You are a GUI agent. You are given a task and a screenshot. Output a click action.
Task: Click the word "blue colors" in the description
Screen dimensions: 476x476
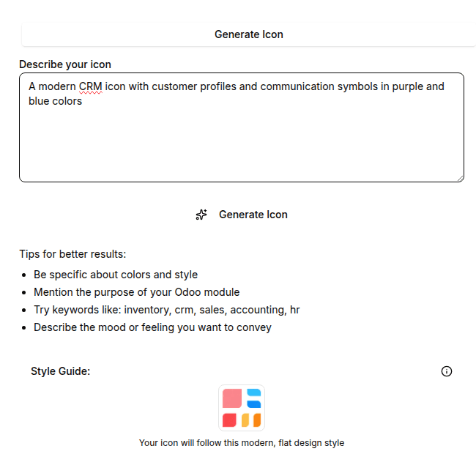[55, 101]
